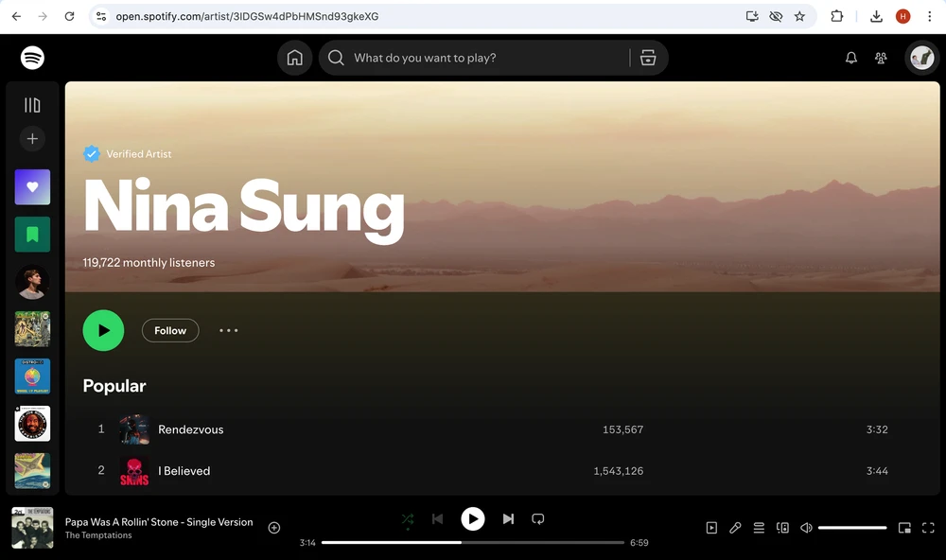This screenshot has width=946, height=560.
Task: Click the crossed eye icon in address bar
Action: 776,16
